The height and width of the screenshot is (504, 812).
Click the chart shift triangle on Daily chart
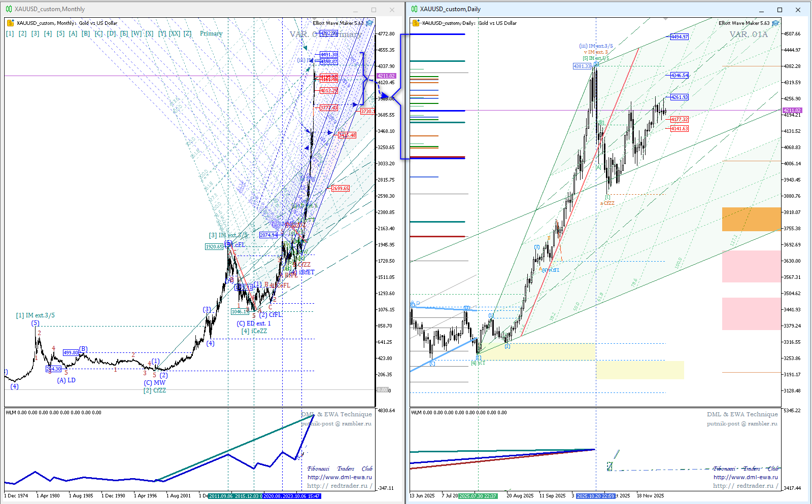tap(665, 20)
